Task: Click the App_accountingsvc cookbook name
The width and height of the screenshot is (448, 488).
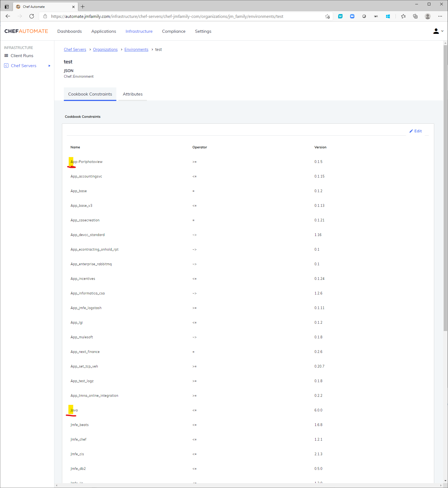Action: pos(86,176)
